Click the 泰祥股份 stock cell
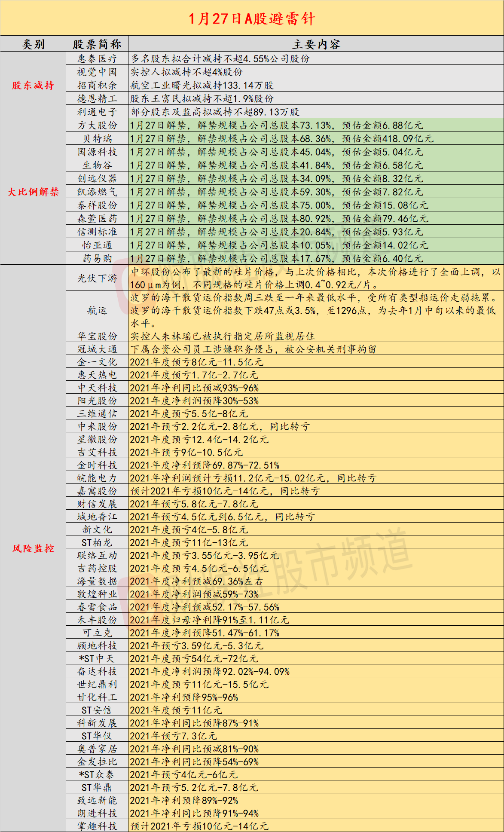 97,205
